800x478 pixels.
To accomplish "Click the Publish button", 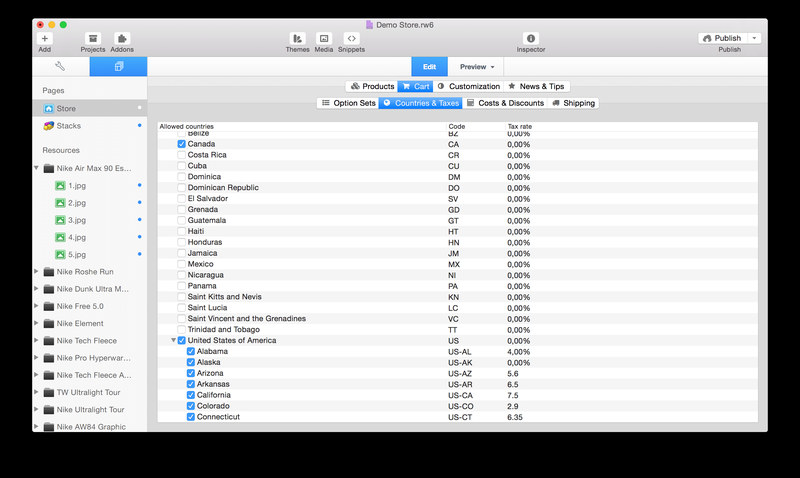I will tap(722, 38).
